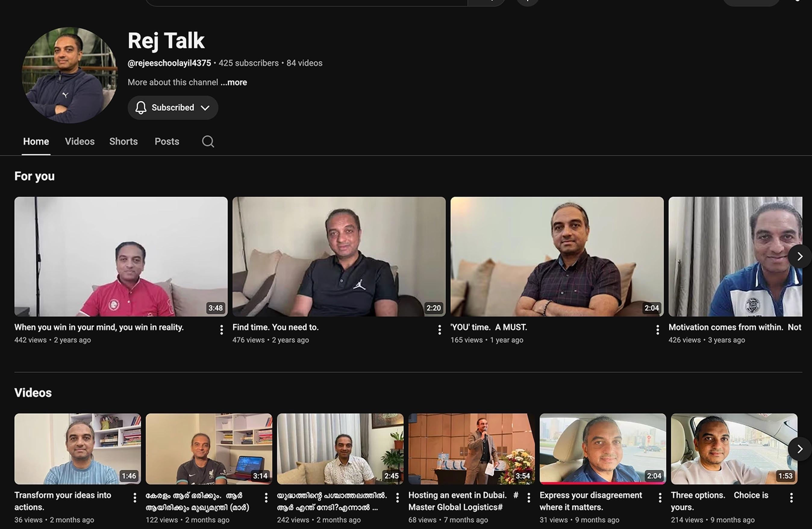
Task: Click the '165 views • 1 year ago' text
Action: (x=487, y=340)
